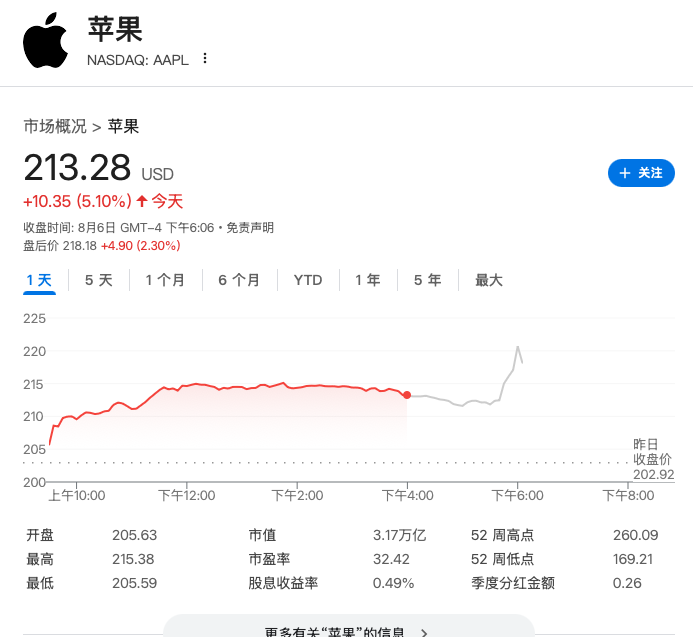Image resolution: width=693 pixels, height=637 pixels.
Task: Click the red closing price dot on chart
Action: coord(407,395)
